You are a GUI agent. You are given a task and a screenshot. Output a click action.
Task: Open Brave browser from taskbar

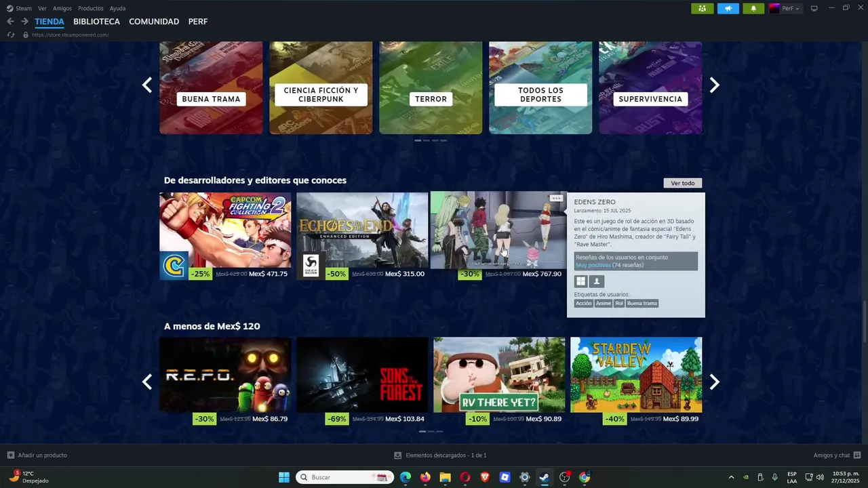click(x=485, y=477)
